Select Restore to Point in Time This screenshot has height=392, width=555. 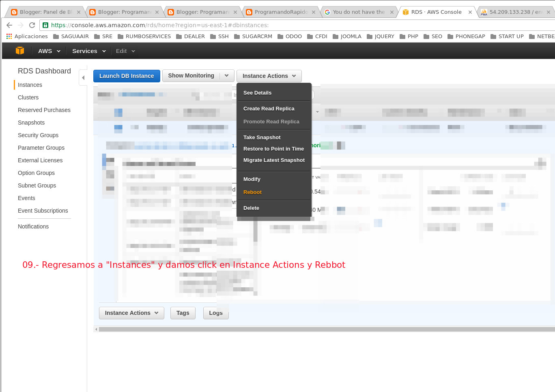[x=273, y=149]
